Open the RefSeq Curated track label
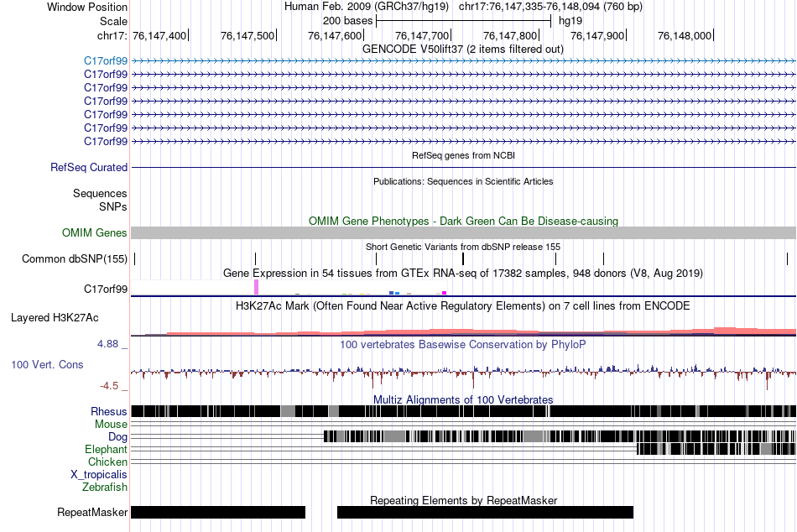The height and width of the screenshot is (532, 797). pos(89,167)
